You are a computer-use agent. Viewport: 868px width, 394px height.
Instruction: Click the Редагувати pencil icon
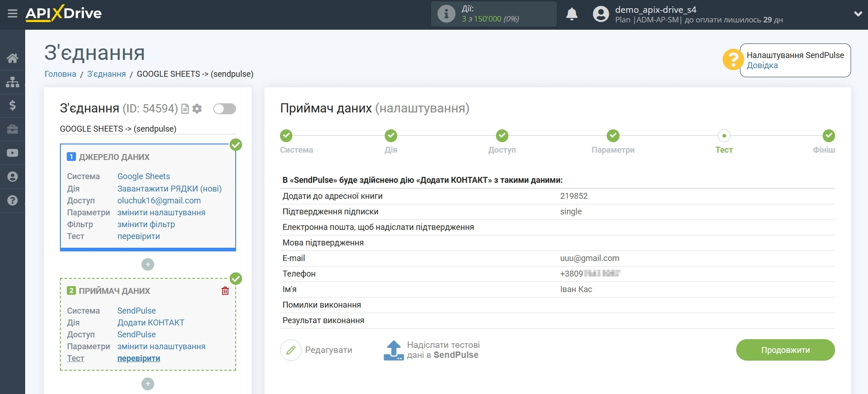pyautogui.click(x=291, y=350)
